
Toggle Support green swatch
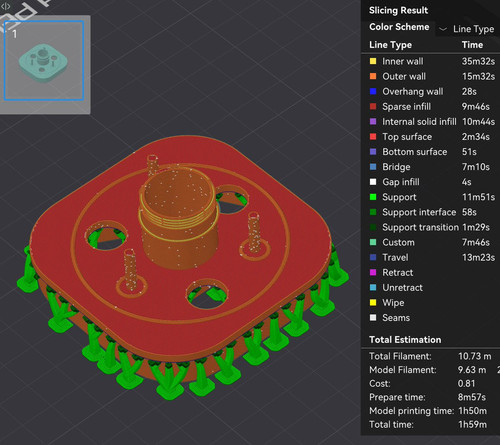pos(373,197)
